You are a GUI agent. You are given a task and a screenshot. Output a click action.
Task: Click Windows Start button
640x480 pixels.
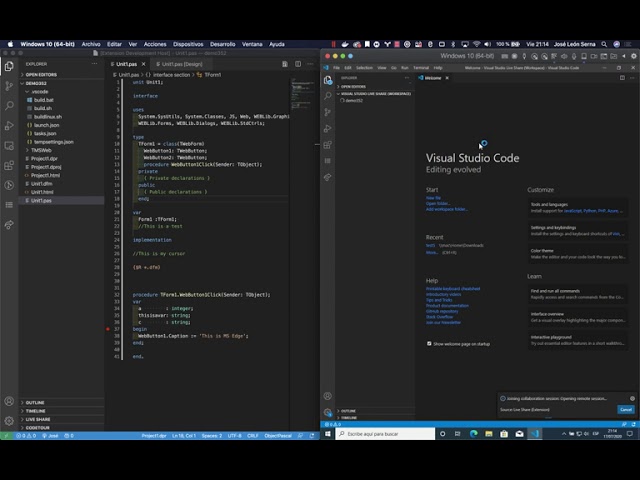[x=328, y=433]
